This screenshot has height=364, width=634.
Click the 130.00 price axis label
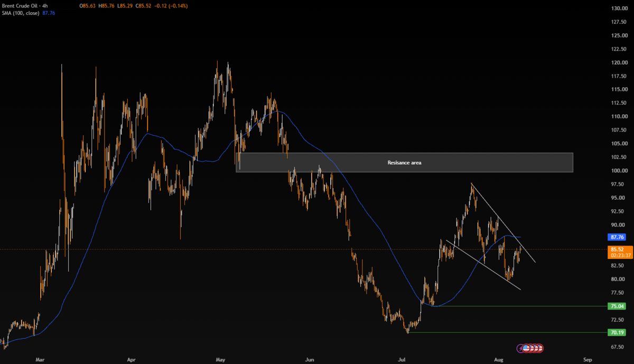pyautogui.click(x=619, y=8)
